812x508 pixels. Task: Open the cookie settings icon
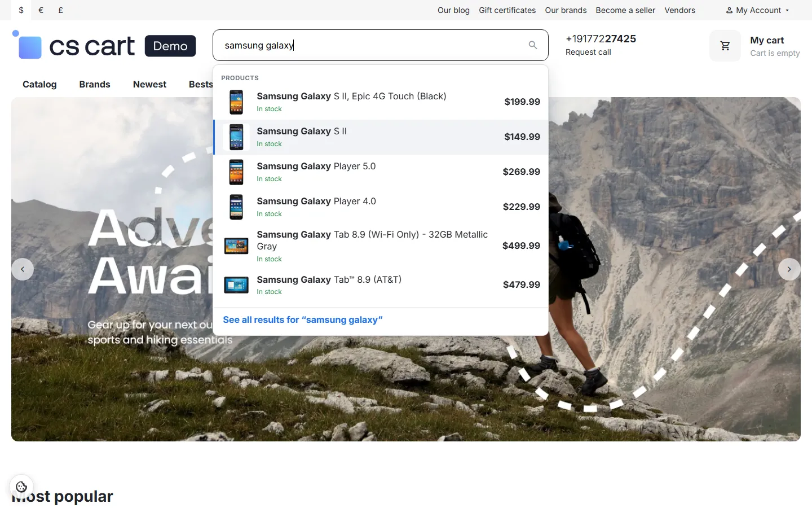click(21, 487)
